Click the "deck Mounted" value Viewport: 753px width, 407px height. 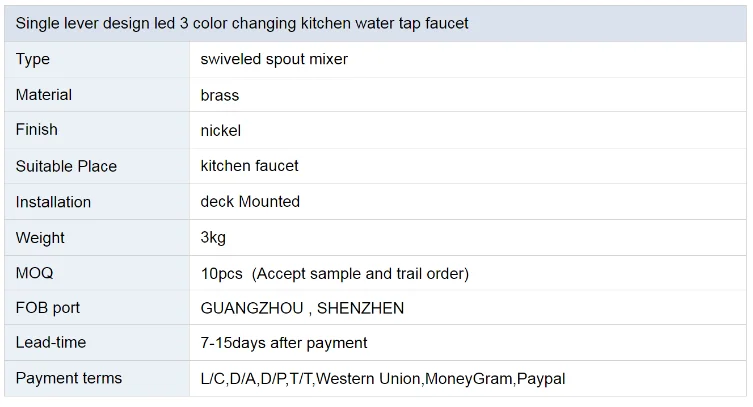250,202
